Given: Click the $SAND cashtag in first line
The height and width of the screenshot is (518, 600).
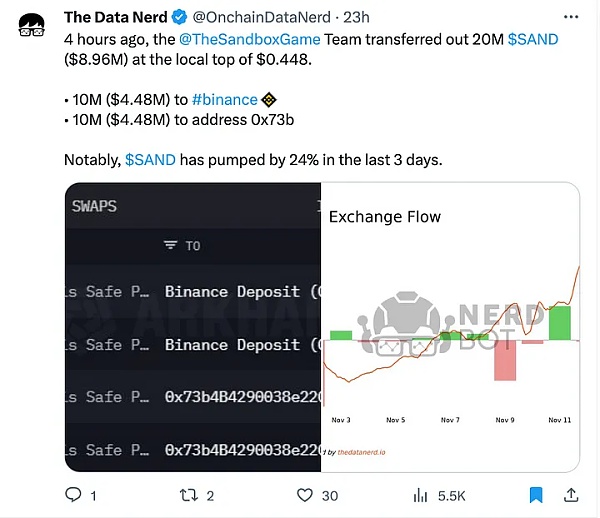Looking at the screenshot, I should pyautogui.click(x=533, y=38).
